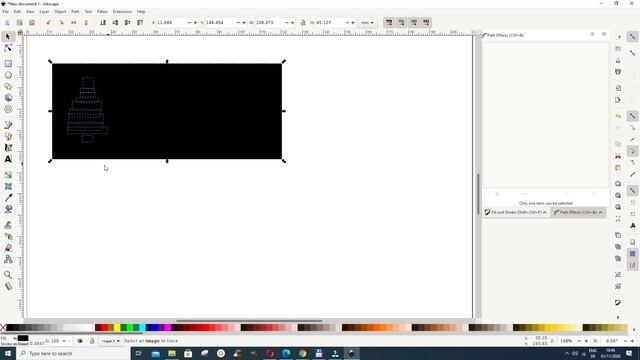Click the bright red palette swatch

point(104,327)
